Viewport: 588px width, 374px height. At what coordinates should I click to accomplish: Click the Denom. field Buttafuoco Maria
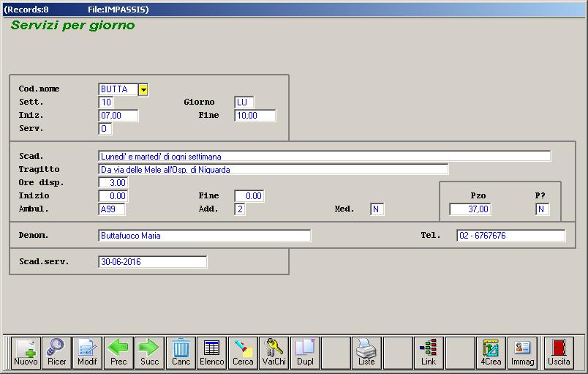tap(204, 236)
